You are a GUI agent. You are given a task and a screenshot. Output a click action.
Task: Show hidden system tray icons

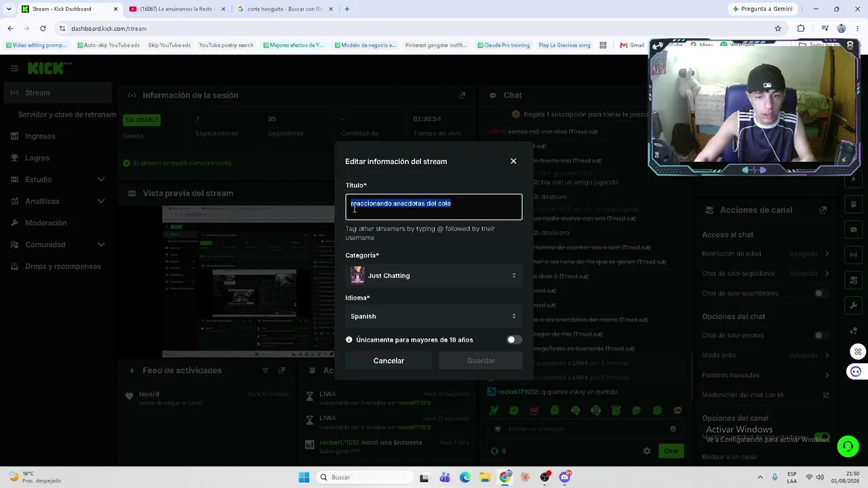point(759,477)
